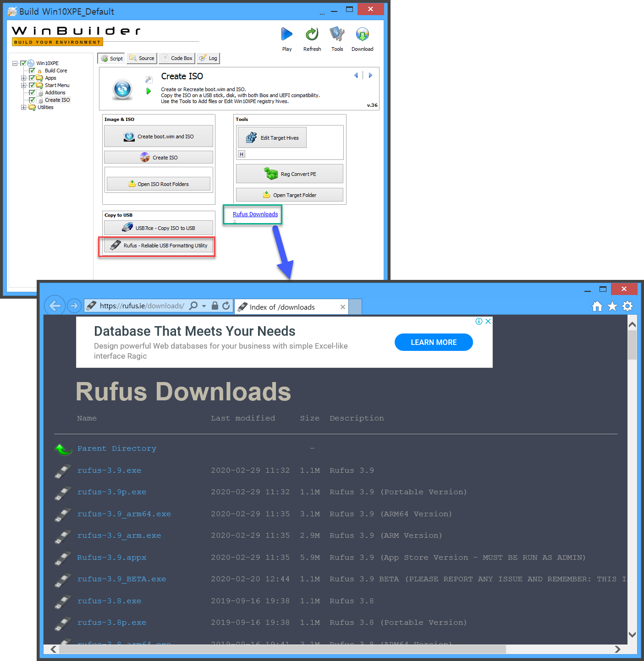This screenshot has height=661, width=644.
Task: Click LEARN MORE button on the ad
Action: coord(434,342)
